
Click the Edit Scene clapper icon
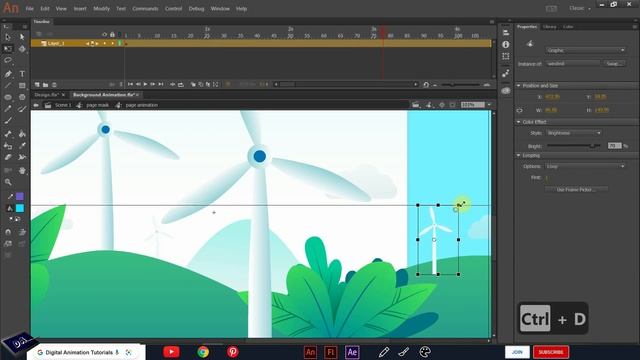[x=416, y=105]
